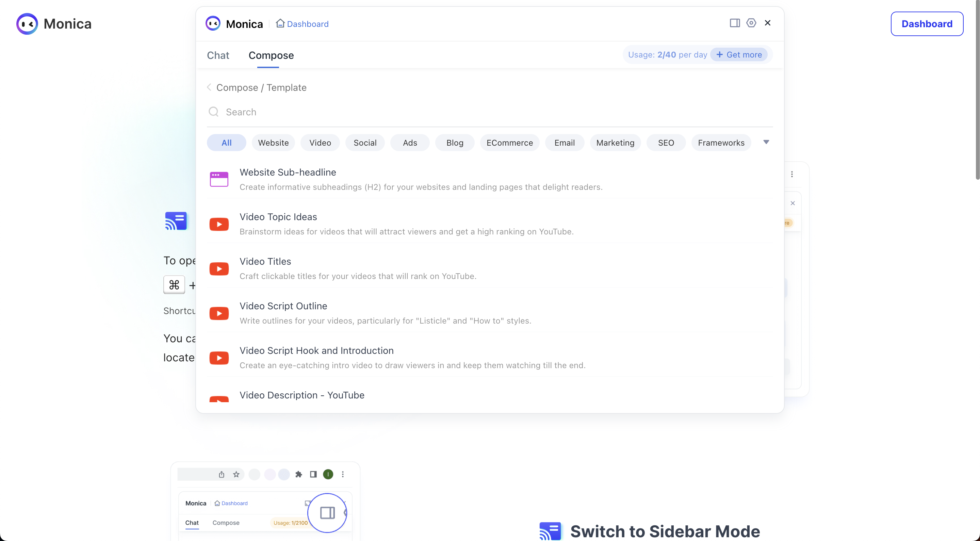Filter templates by Email
Screen dimensions: 980x541
pos(565,143)
